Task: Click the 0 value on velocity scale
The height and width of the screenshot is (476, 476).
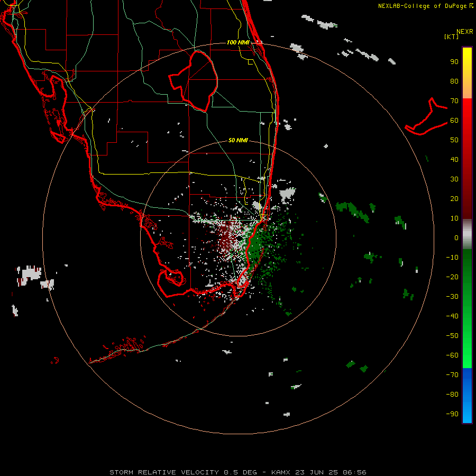Action: coord(456,238)
